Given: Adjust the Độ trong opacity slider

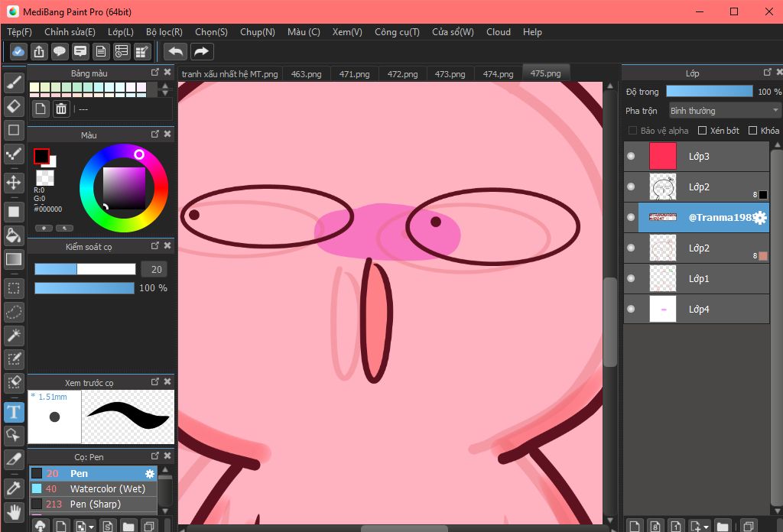Looking at the screenshot, I should point(710,91).
